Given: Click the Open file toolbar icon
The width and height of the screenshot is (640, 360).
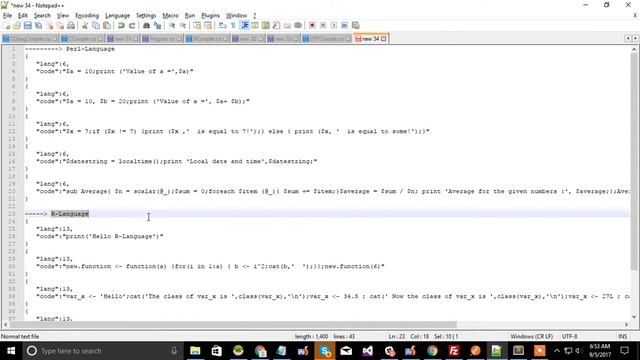Looking at the screenshot, I should tap(17, 26).
